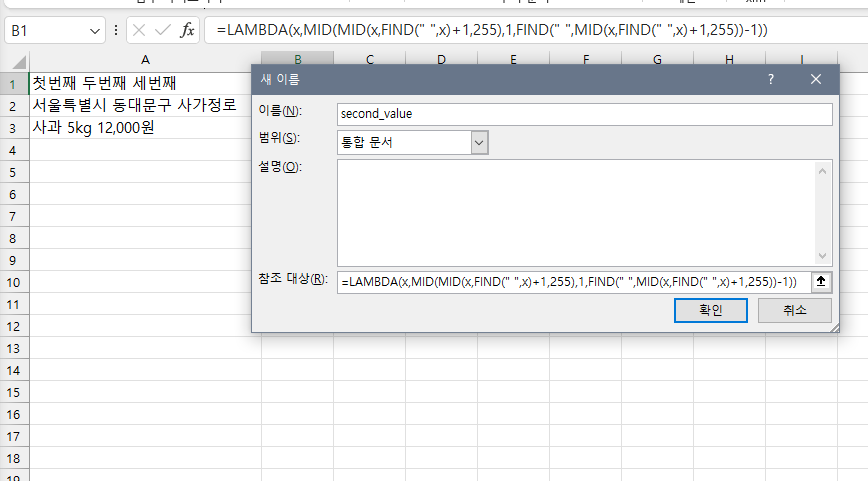The image size is (868, 481).
Task: Click the 이름 field with second_value
Action: 585,114
